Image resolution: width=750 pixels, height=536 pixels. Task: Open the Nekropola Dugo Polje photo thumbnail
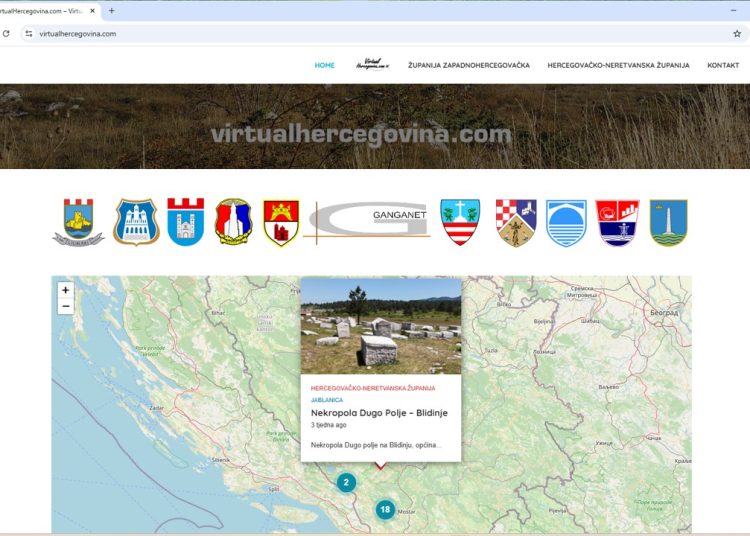381,326
